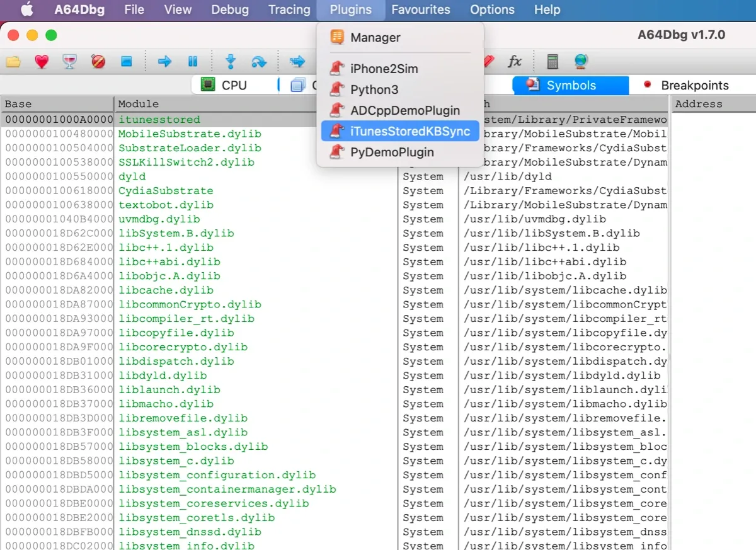
Task: Click the step over curved-arrow icon
Action: tap(259, 61)
